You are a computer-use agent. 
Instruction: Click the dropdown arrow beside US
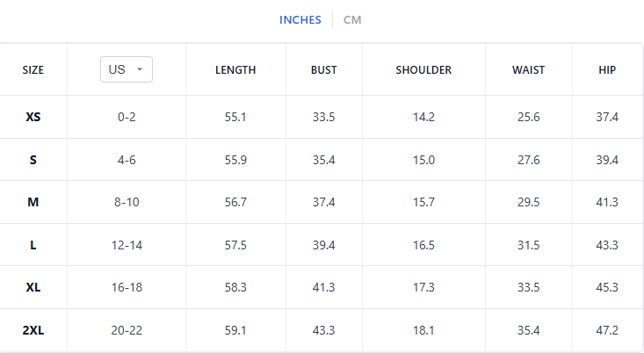(140, 69)
